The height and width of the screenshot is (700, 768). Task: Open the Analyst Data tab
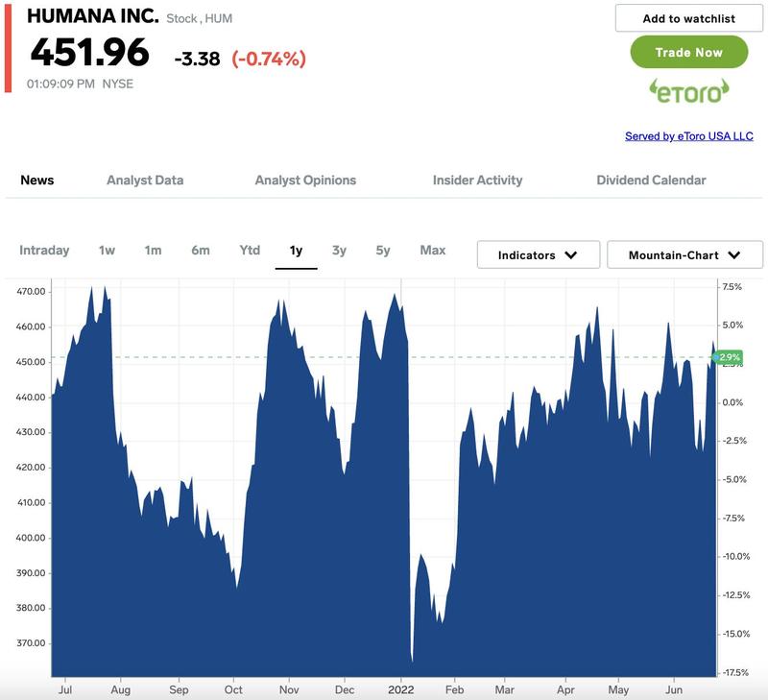click(145, 181)
